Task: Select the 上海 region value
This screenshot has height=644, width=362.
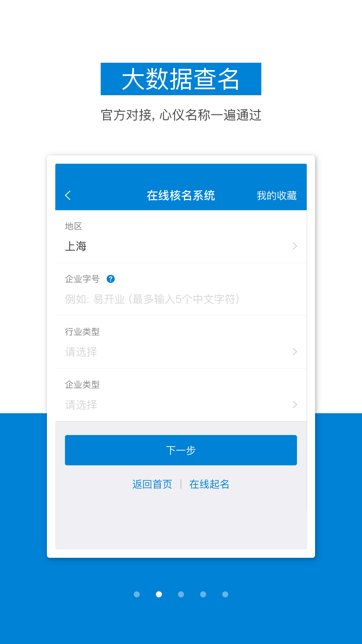Action: point(76,246)
